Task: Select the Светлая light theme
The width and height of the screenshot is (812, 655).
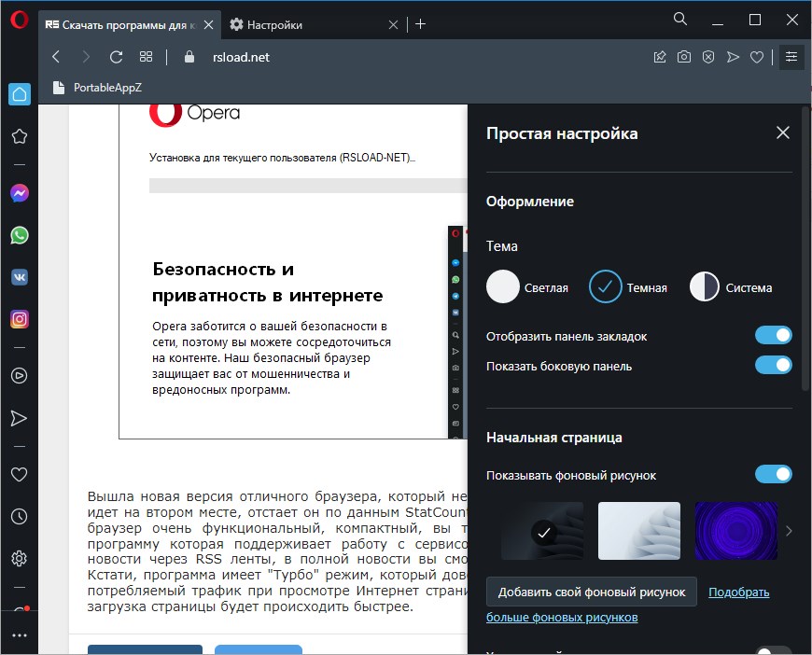Action: click(x=503, y=286)
